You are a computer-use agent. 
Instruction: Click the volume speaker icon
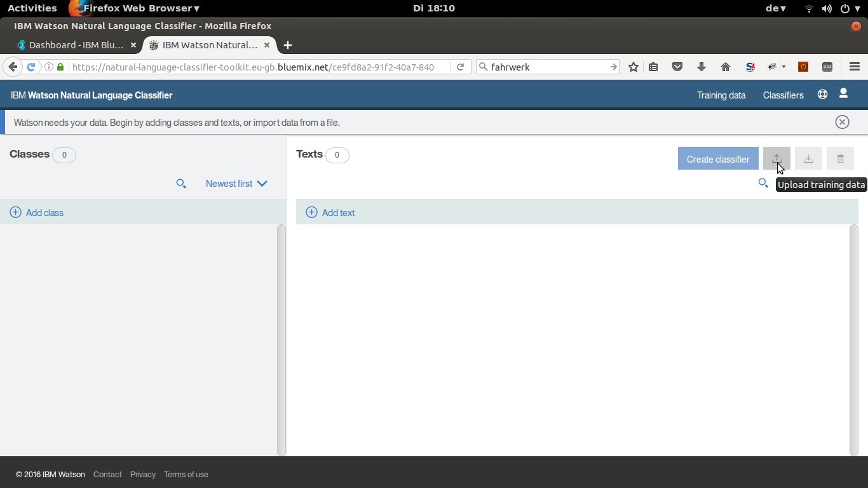click(827, 8)
